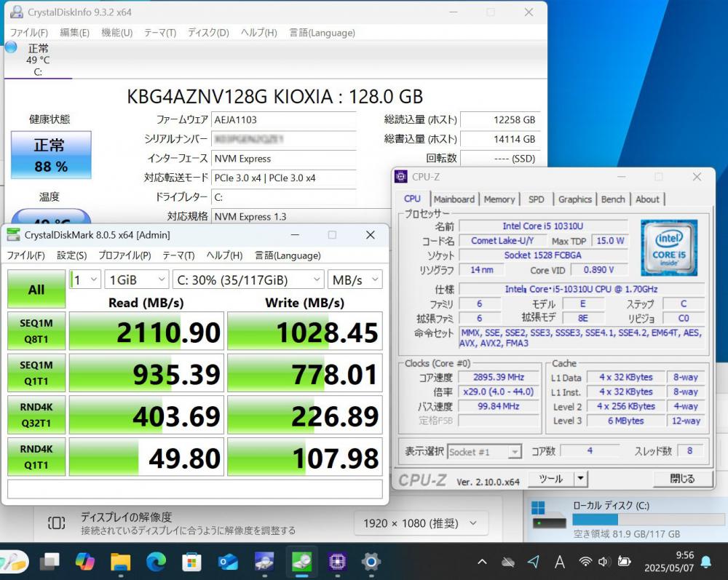728x580 pixels.
Task: Open Socket #1 selection dropdown in CPU-Z
Action: pos(484,451)
